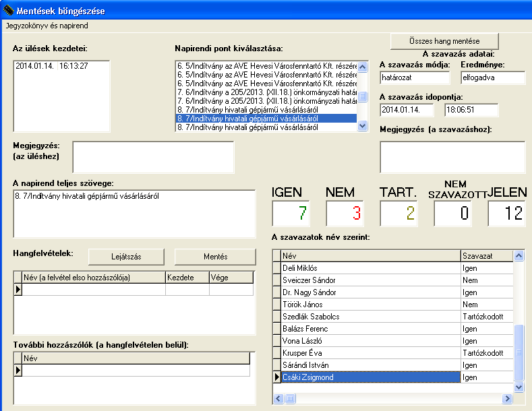Click the Összes hang mentése button
Viewport: 532px width, 411px height.
click(444, 41)
